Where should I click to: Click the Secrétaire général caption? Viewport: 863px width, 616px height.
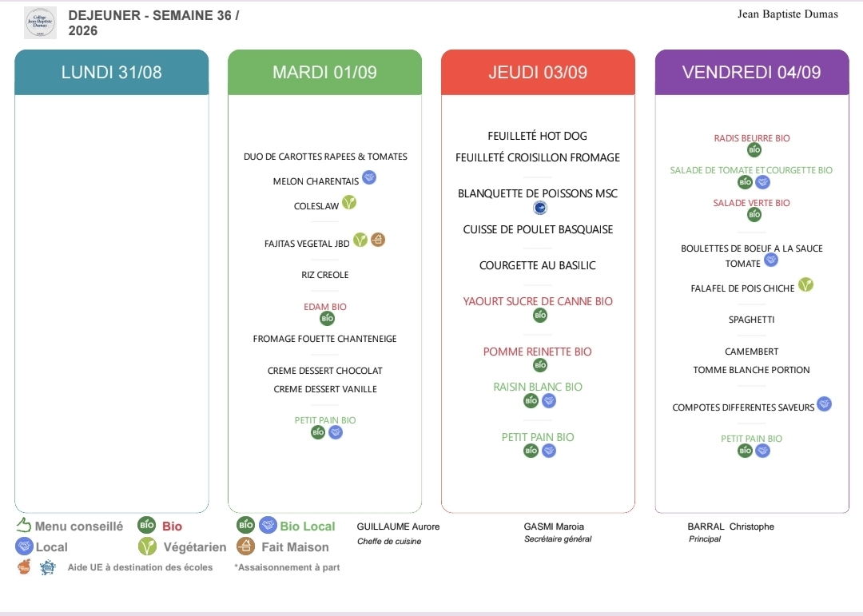coord(558,539)
